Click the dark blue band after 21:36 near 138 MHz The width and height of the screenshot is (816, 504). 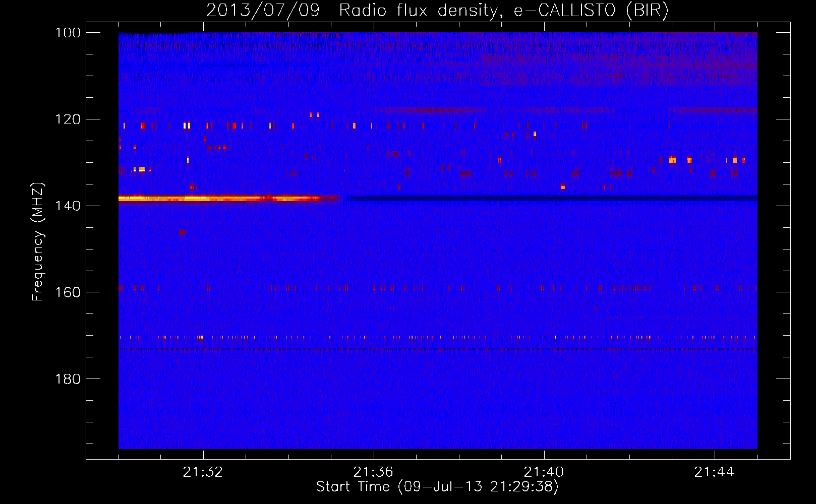coord(552,199)
